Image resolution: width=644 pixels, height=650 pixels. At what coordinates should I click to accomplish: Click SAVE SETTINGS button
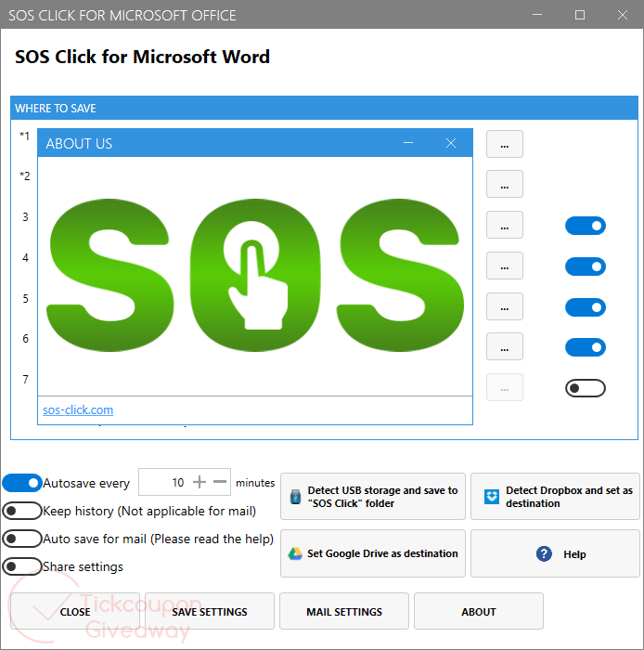[x=210, y=611]
